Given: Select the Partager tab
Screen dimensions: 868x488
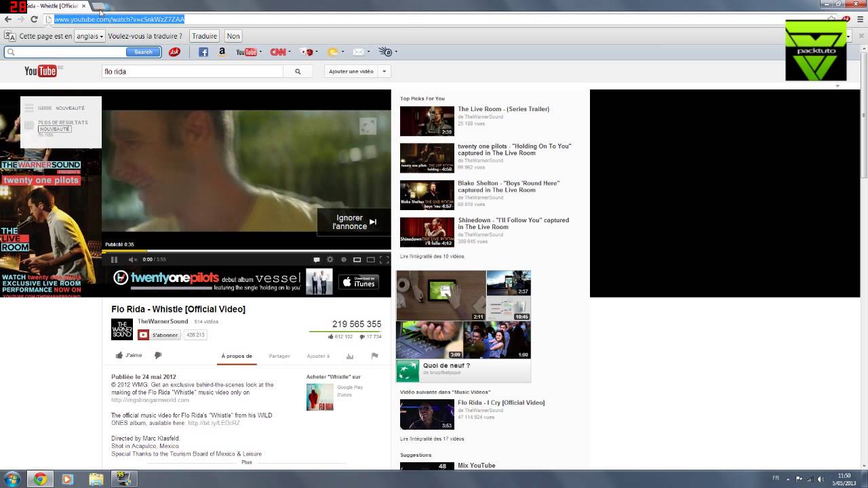Looking at the screenshot, I should coord(279,356).
